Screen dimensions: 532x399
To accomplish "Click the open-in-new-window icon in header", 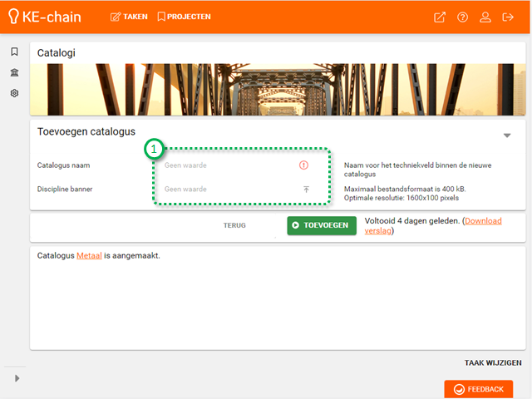I will [x=440, y=17].
